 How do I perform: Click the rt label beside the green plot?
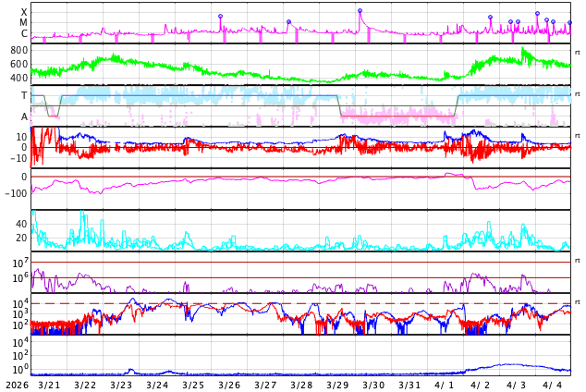coord(577,53)
